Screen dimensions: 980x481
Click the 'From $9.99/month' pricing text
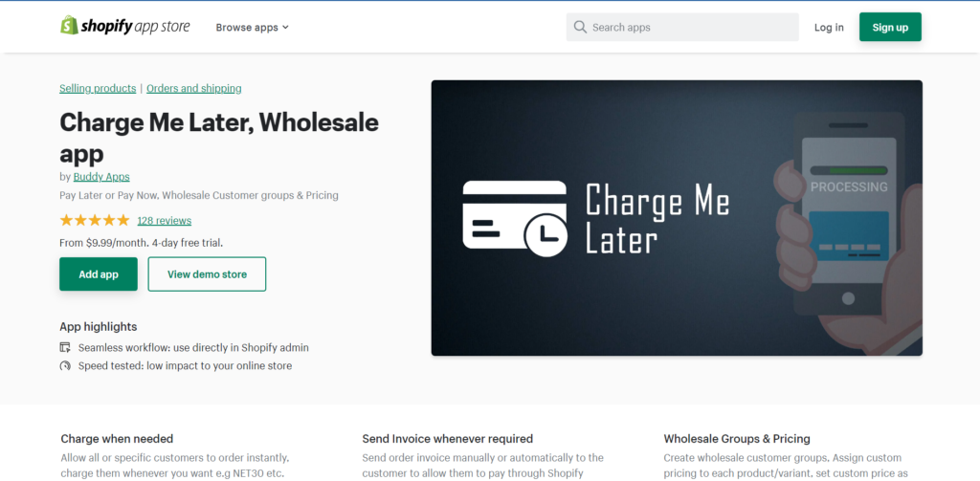click(x=142, y=242)
